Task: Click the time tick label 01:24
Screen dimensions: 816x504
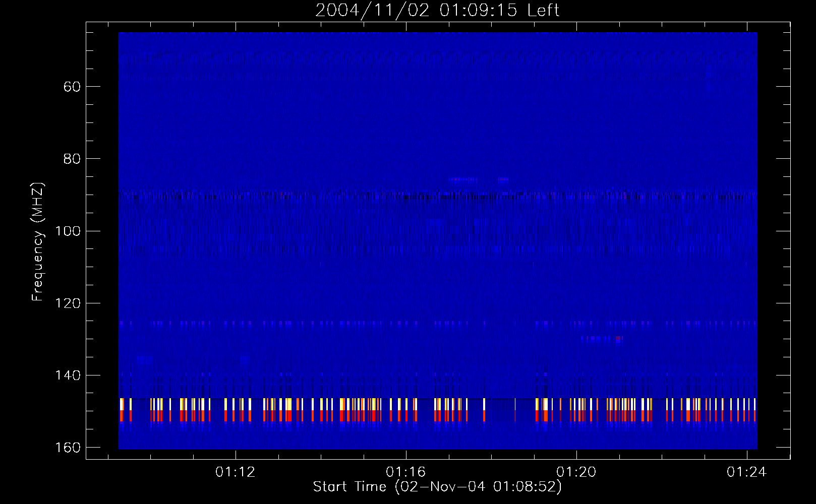Action: click(x=747, y=472)
